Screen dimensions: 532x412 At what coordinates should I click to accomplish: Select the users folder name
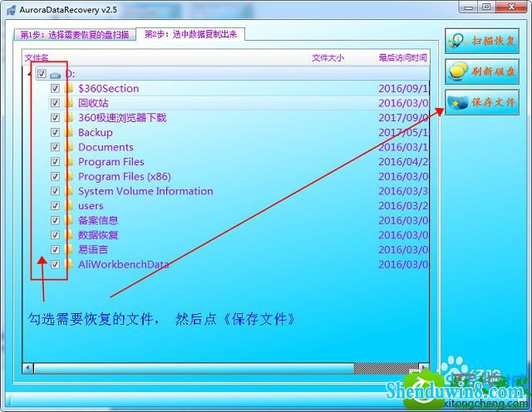click(91, 205)
